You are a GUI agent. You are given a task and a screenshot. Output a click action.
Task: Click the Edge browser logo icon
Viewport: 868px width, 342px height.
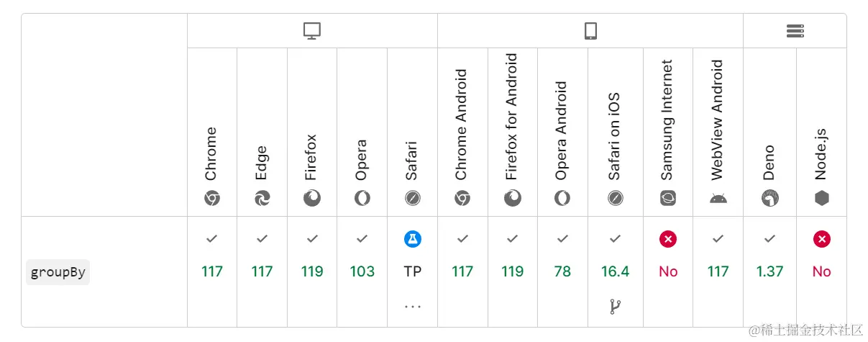click(x=262, y=198)
